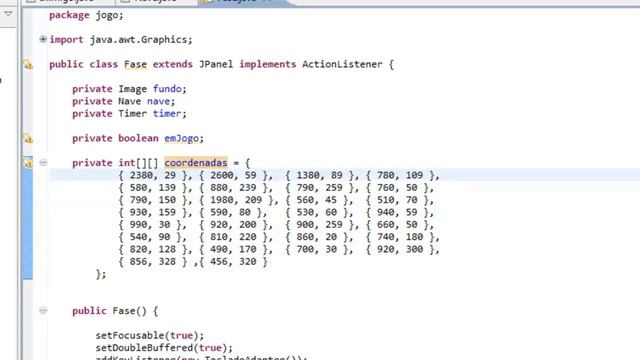Select the class name 'Fase' in class declaration

click(x=136, y=64)
